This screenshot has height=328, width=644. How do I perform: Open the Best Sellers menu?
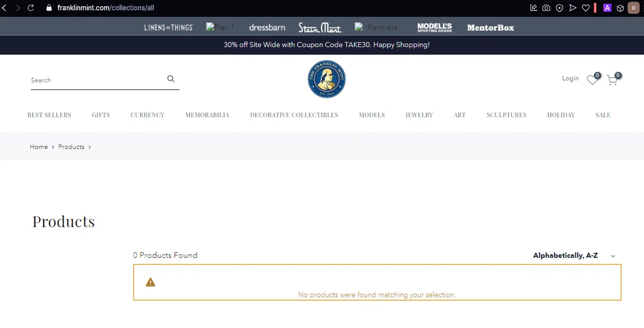pyautogui.click(x=49, y=115)
